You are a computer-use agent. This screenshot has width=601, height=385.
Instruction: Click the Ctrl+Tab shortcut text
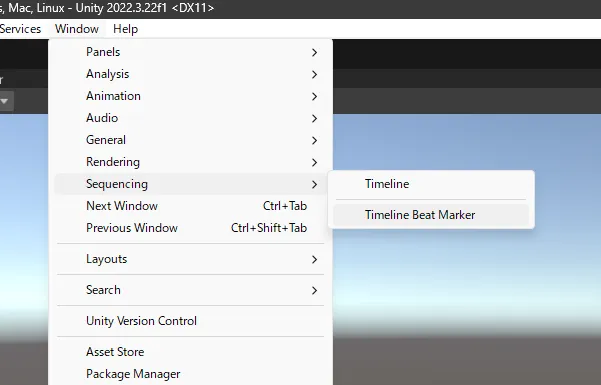point(285,206)
